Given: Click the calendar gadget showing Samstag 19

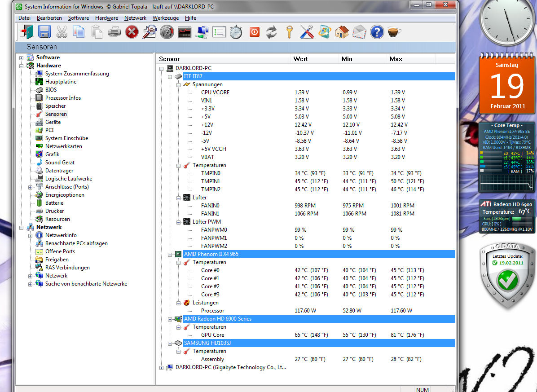Looking at the screenshot, I should coord(507,84).
